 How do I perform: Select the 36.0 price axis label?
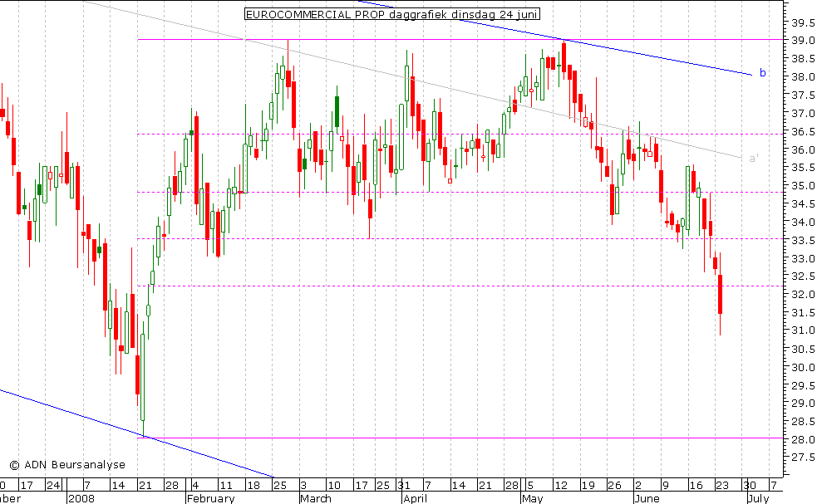click(x=803, y=150)
